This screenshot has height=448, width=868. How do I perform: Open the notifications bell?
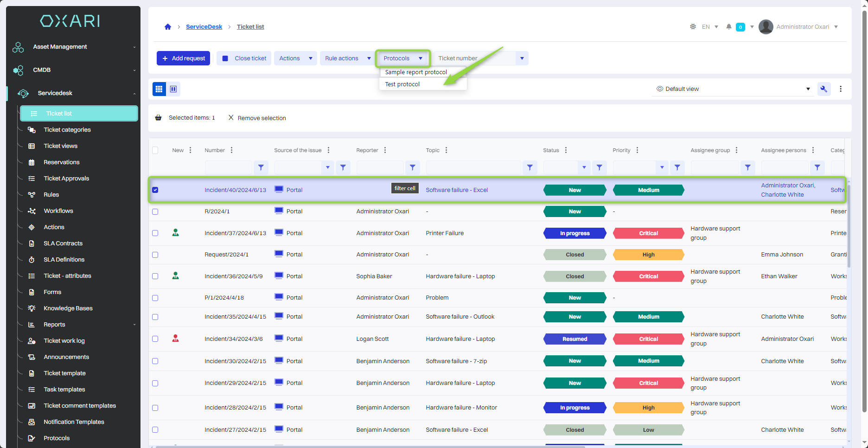[728, 27]
